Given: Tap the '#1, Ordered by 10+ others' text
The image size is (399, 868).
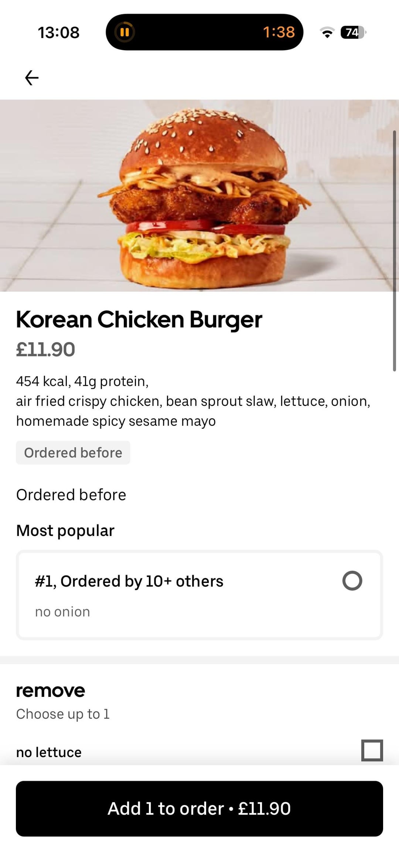Looking at the screenshot, I should click(129, 581).
